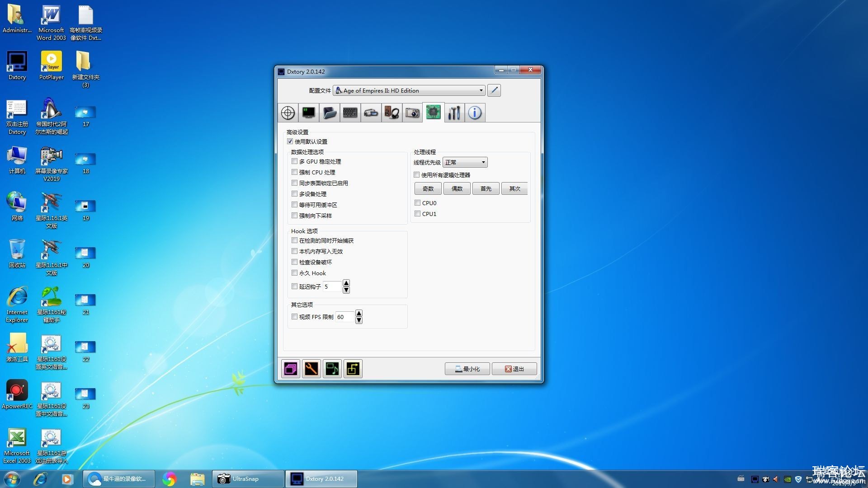This screenshot has height=488, width=868.
Task: Increase the video FPS limit value
Action: coord(359,313)
